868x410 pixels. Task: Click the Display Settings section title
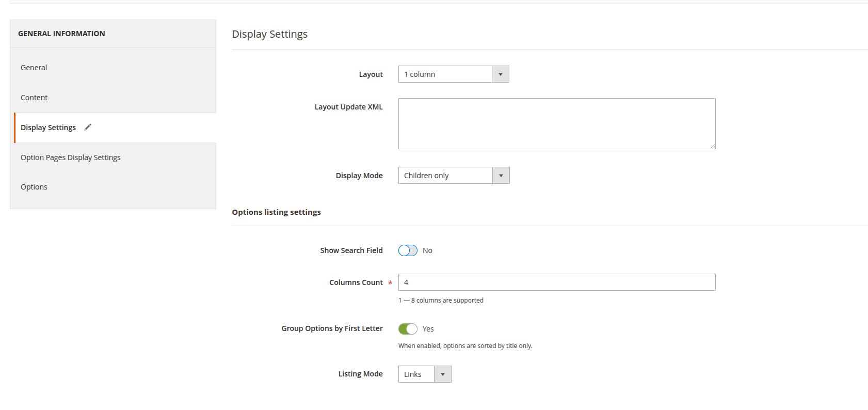269,34
